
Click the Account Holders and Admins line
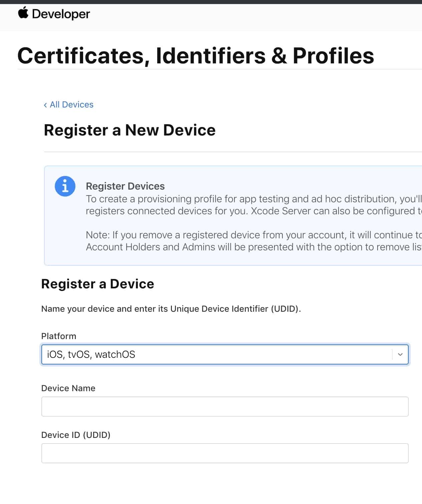pyautogui.click(x=254, y=247)
